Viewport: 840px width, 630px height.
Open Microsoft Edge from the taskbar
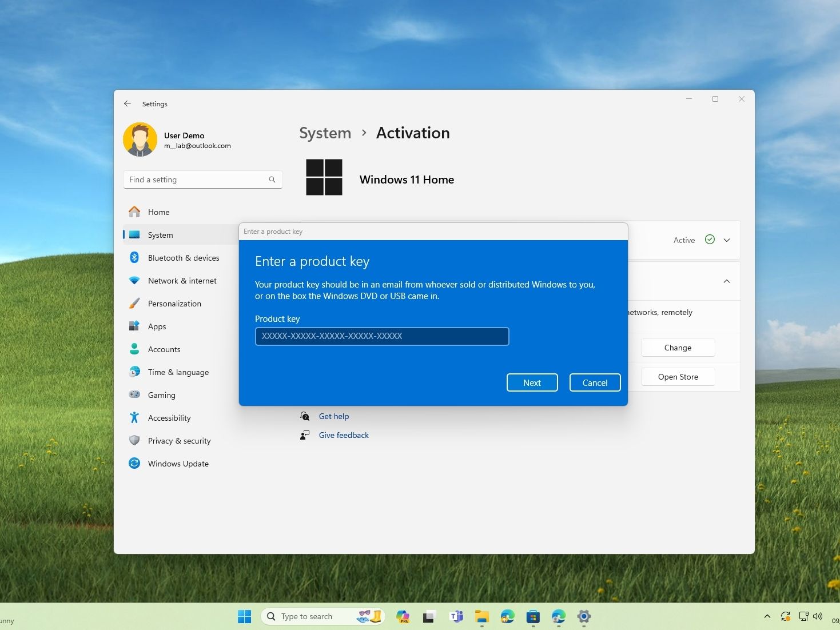[x=507, y=616]
